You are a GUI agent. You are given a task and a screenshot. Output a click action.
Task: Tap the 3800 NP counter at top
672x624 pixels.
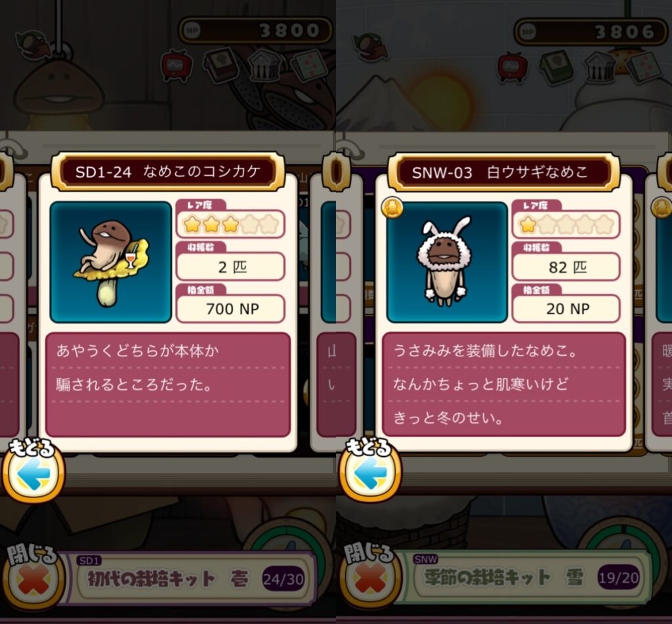[x=255, y=30]
